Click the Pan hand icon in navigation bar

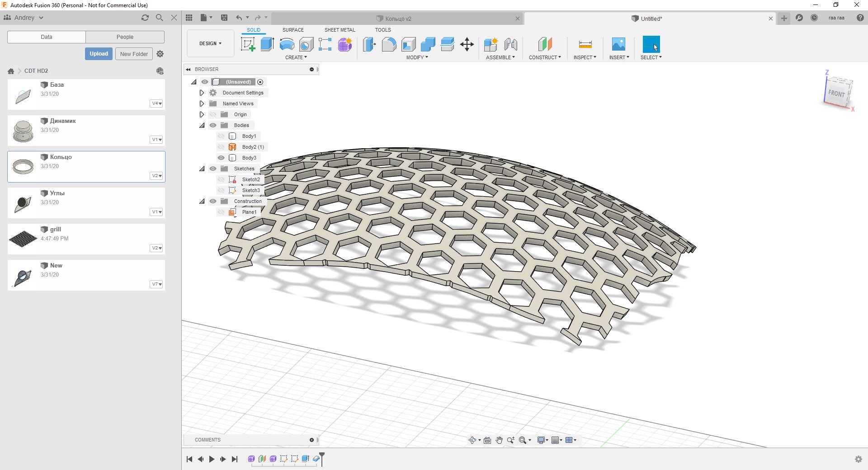tap(499, 440)
